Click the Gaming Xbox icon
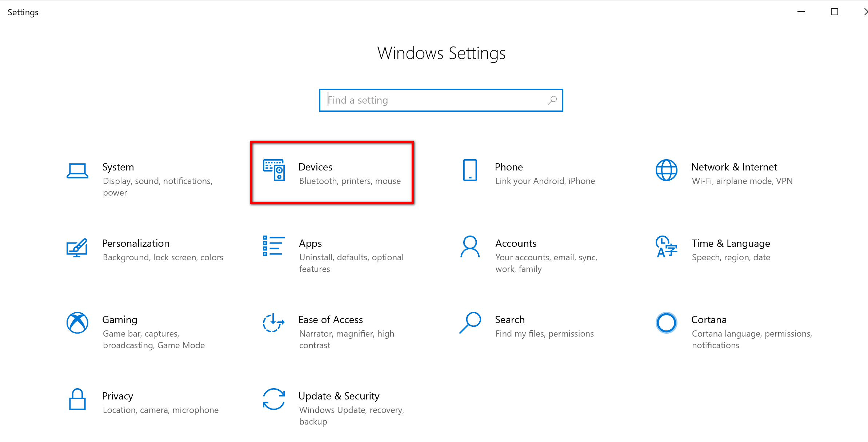Screen dimensions: 868x442 point(77,323)
